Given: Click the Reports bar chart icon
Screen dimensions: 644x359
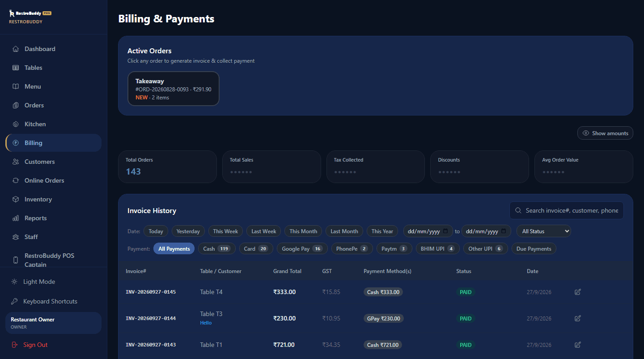Looking at the screenshot, I should pyautogui.click(x=16, y=218).
